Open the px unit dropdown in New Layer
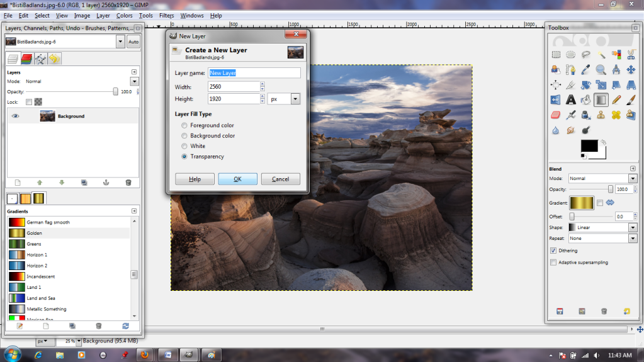 click(295, 99)
